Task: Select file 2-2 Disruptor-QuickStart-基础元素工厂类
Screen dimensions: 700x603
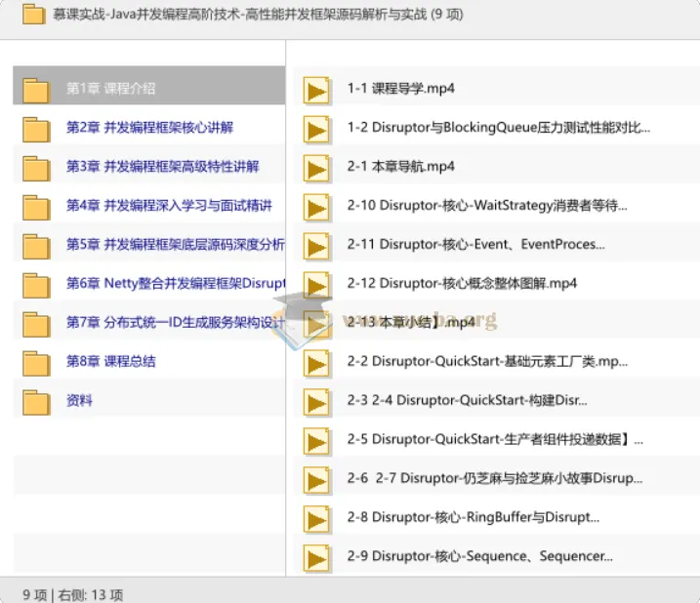Action: pos(487,361)
